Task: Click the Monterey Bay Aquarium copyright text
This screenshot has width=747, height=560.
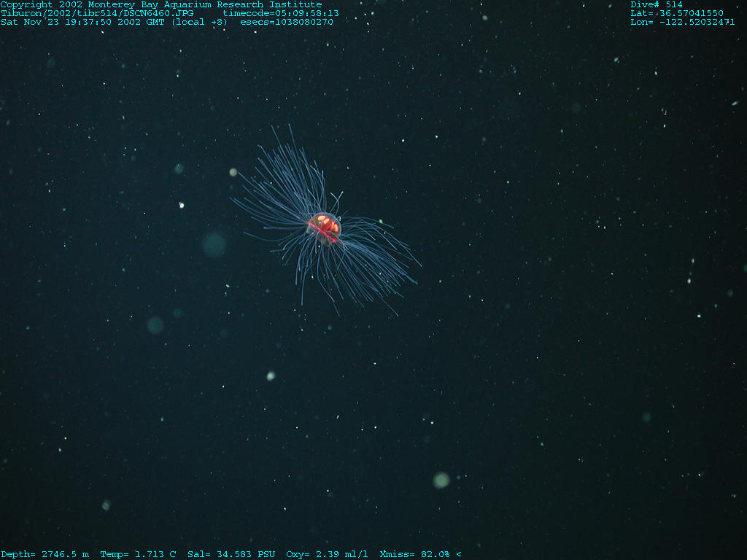Action: 160,4
